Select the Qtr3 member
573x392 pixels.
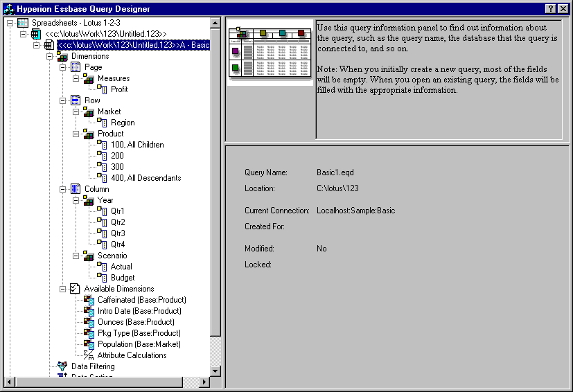(118, 233)
